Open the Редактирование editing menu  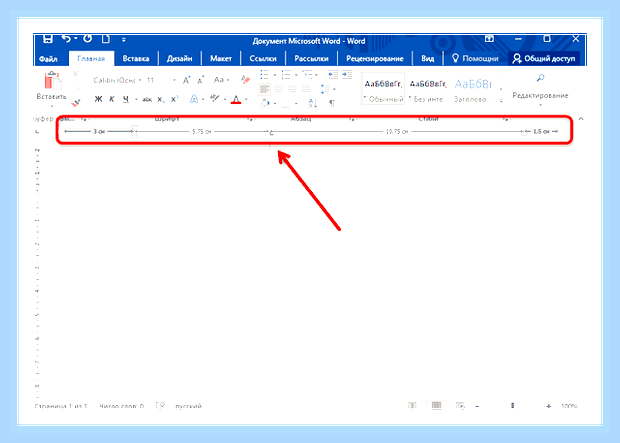pyautogui.click(x=540, y=89)
